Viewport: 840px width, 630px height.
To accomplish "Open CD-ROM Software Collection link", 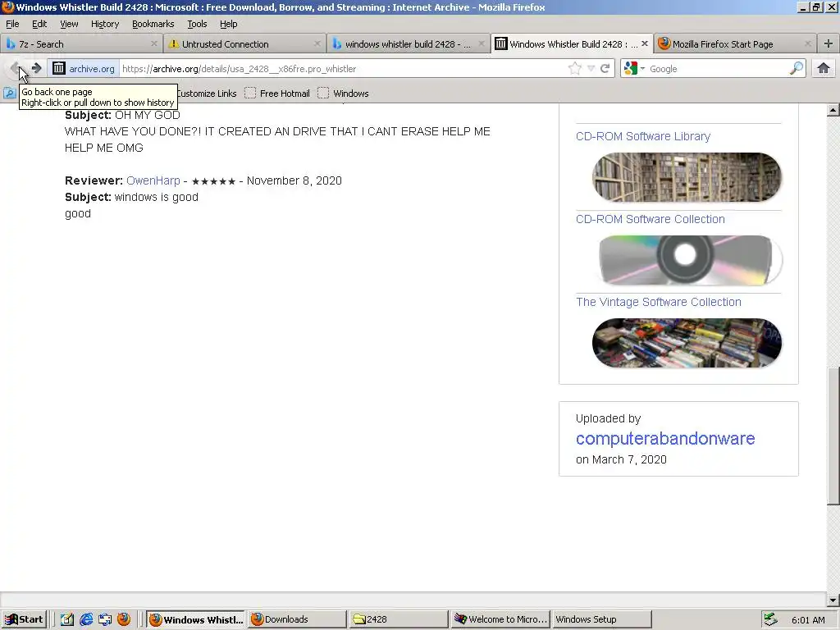I will point(650,219).
